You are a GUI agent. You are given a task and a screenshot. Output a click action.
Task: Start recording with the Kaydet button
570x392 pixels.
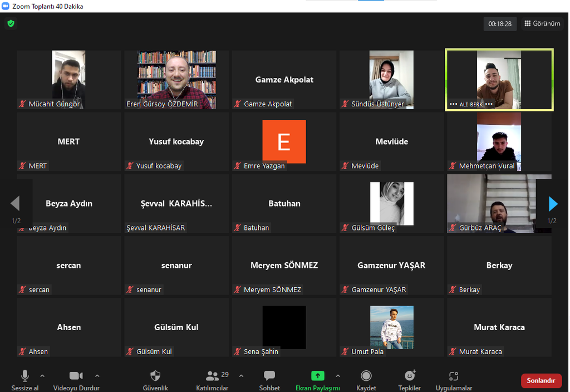coord(366,380)
